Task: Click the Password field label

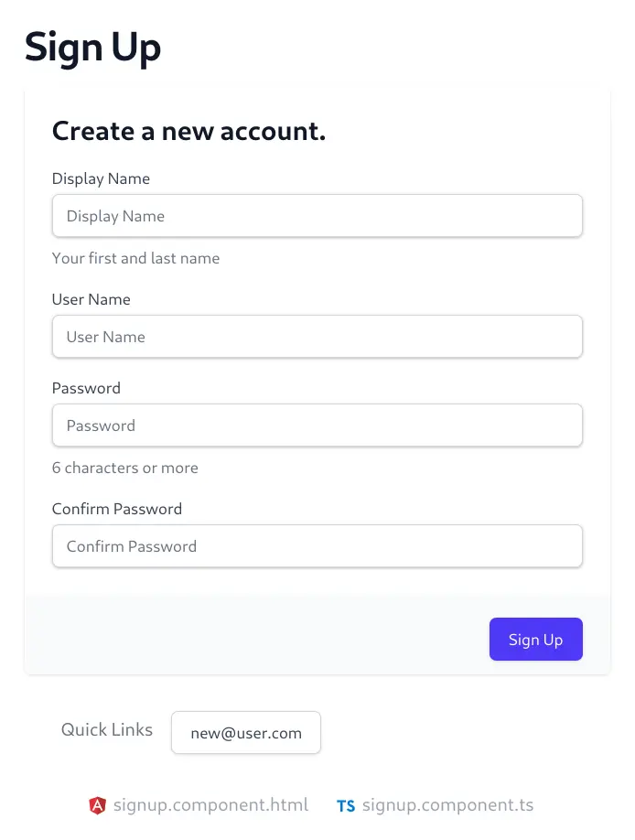Action: point(86,388)
